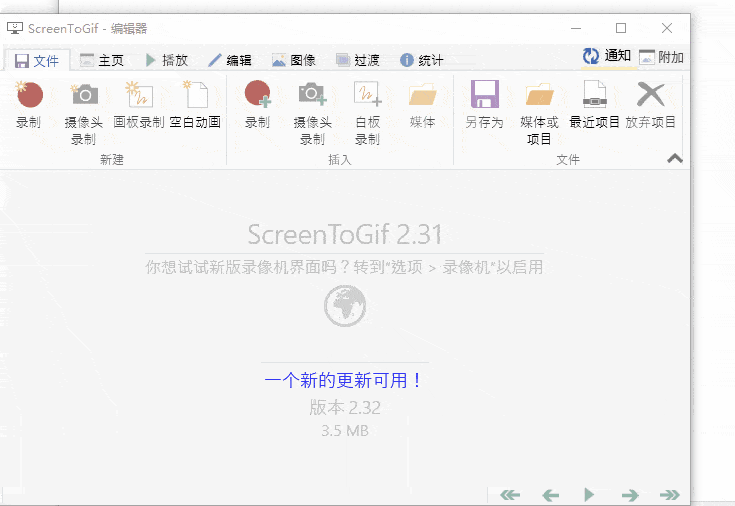735x506 pixels.
Task: Insert a screen recording (录制) under 插入
Action: (257, 106)
